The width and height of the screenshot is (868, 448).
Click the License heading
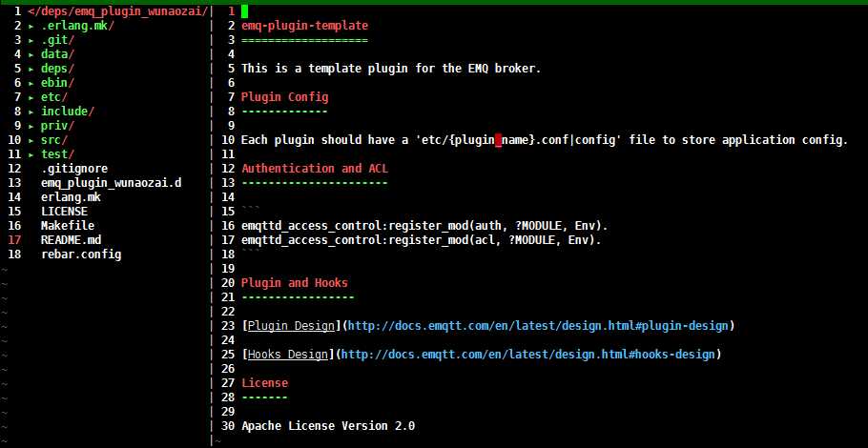(x=264, y=383)
